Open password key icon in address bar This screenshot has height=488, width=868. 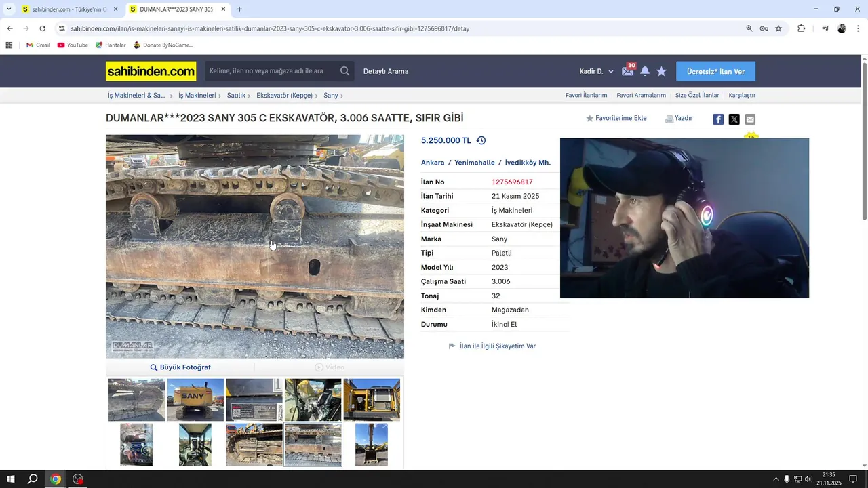pos(764,28)
